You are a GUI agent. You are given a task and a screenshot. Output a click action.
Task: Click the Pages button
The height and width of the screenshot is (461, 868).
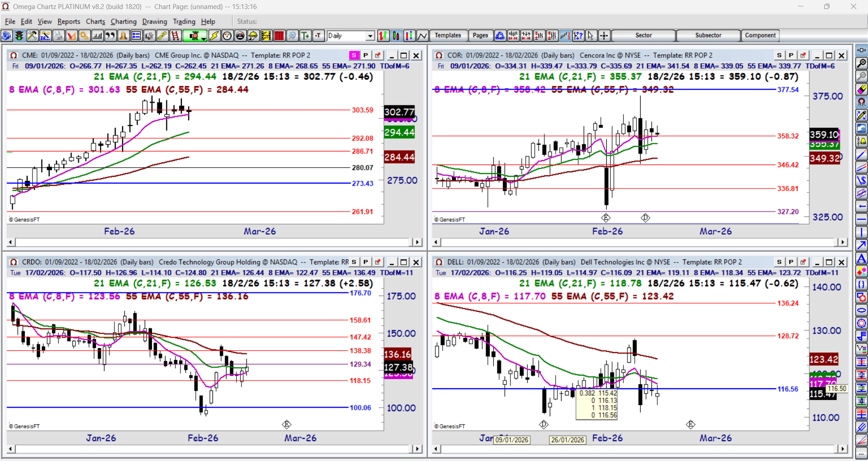point(480,35)
